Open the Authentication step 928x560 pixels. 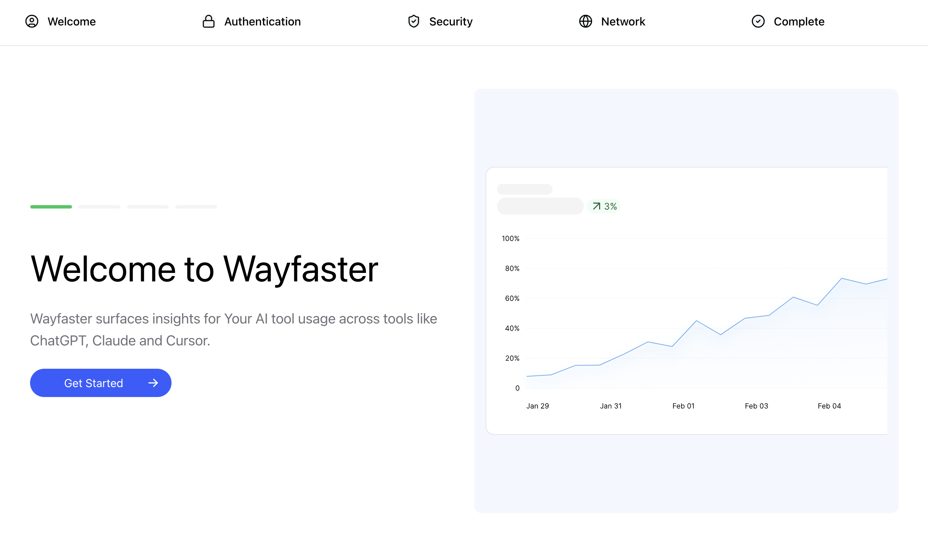pos(262,22)
